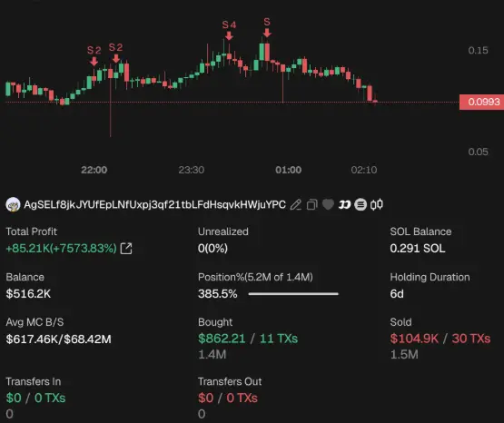Click the wallet avatar image
The width and height of the screenshot is (504, 423).
tap(13, 204)
